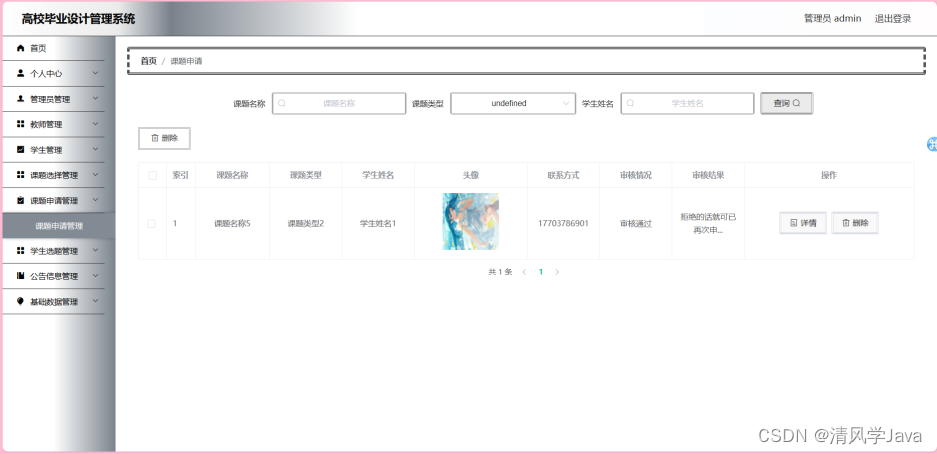Open 详情 for 课题名称5 row

point(803,223)
